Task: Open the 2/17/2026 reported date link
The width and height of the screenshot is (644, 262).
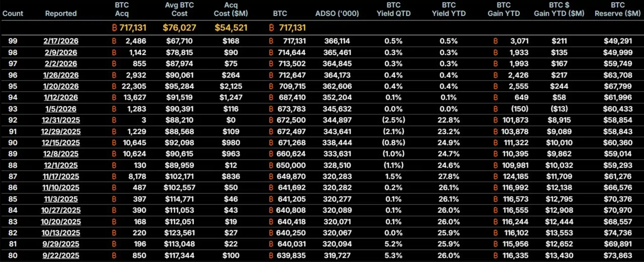Action: tap(61, 41)
